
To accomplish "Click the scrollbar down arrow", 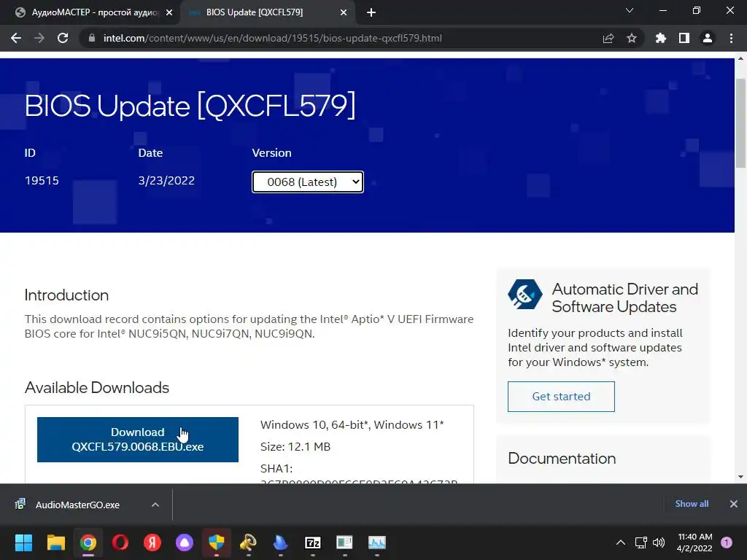I will tap(741, 477).
